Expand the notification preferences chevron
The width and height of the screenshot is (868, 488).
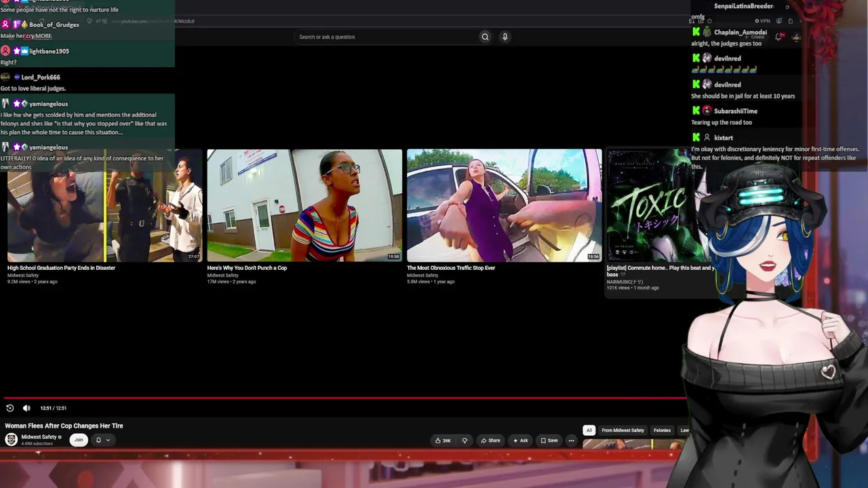[x=108, y=440]
